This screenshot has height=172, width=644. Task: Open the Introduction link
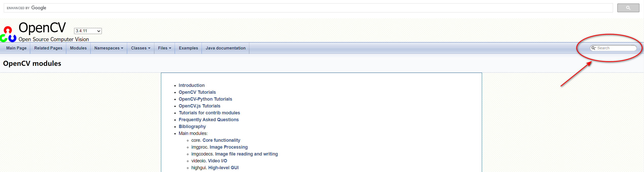tap(192, 85)
